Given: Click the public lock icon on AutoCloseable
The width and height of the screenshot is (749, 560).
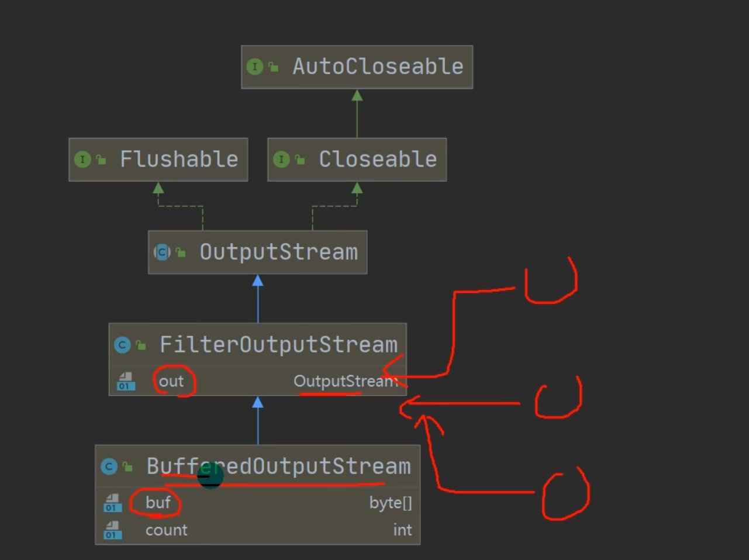Looking at the screenshot, I should tap(273, 67).
